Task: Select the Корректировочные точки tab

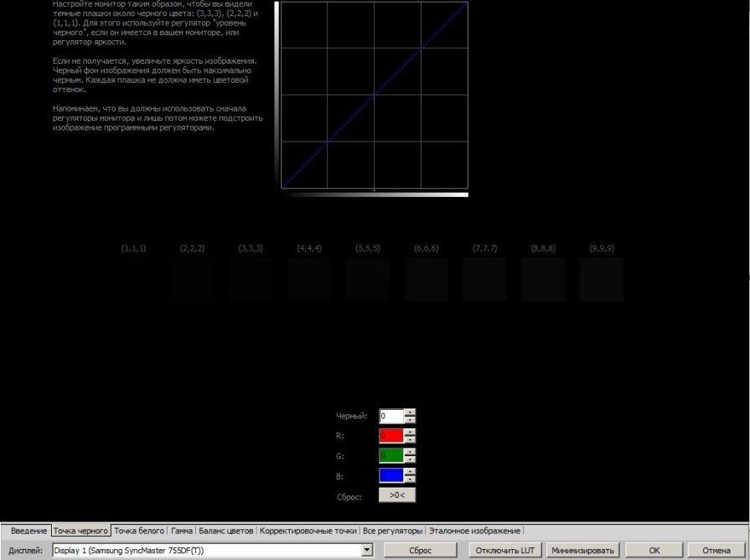Action: point(308,531)
